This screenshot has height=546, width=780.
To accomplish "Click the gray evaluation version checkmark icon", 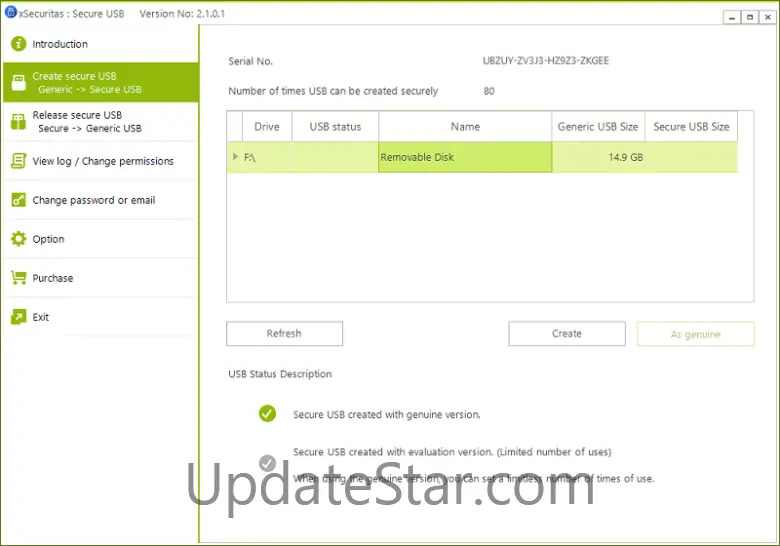I will click(x=267, y=463).
